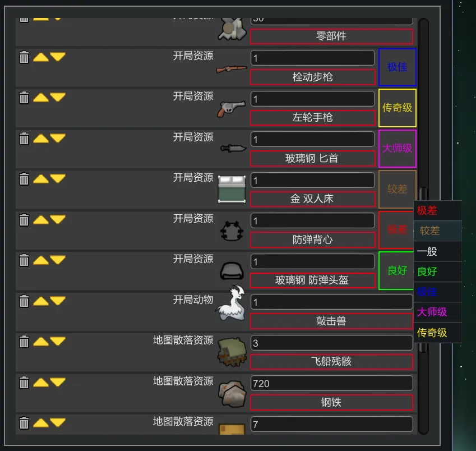Click the 钢铁 item selection button

(x=331, y=402)
